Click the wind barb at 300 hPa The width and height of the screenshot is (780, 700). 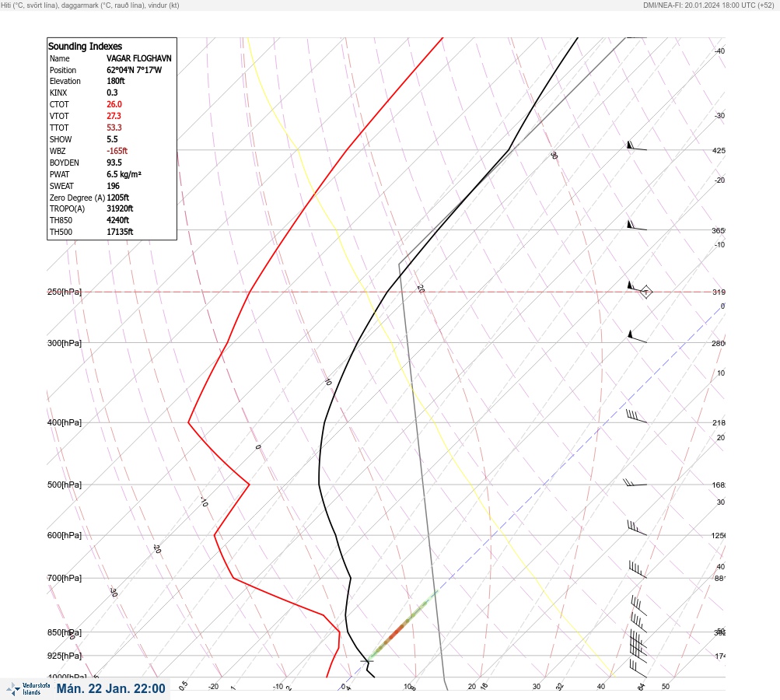point(637,336)
